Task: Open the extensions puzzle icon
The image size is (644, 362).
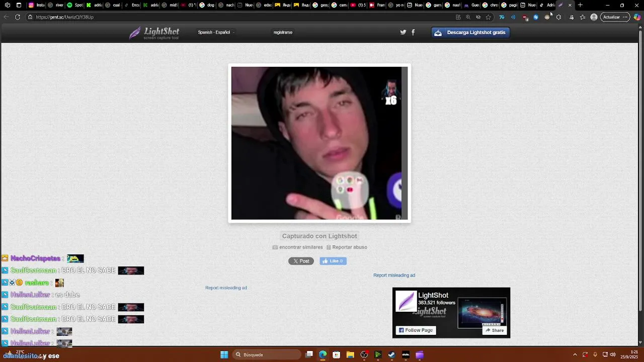Action: (558, 17)
